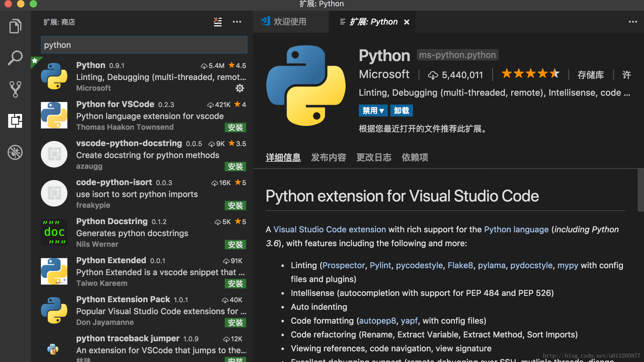
Task: Open the 发布内容 contributions tab
Action: pyautogui.click(x=328, y=157)
